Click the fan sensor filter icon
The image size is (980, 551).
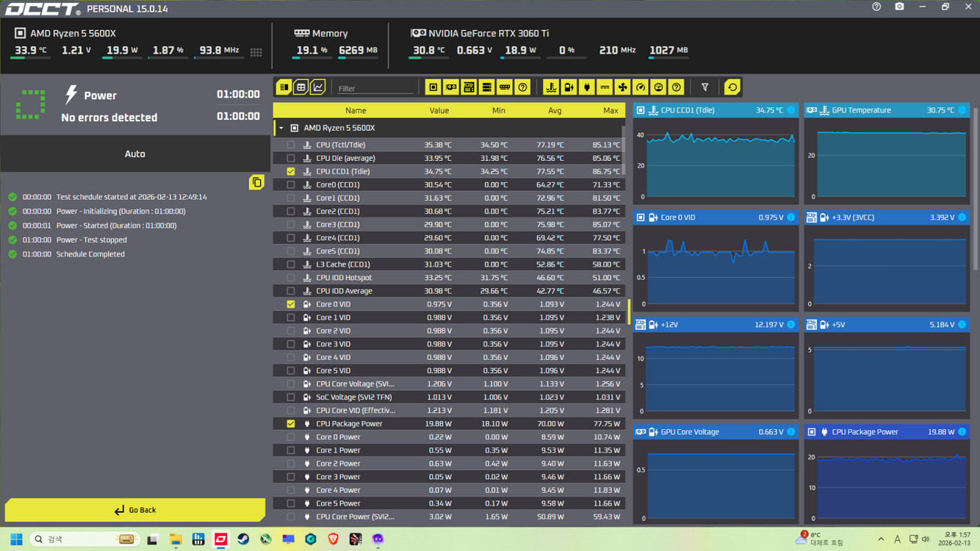click(622, 87)
